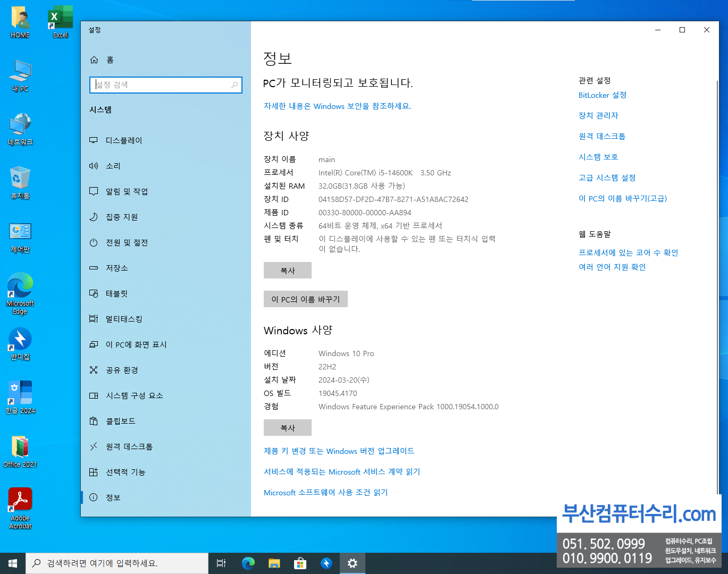The height and width of the screenshot is (574, 728).
Task: Open 공유 환경 shared experiences icon
Action: [x=94, y=370]
